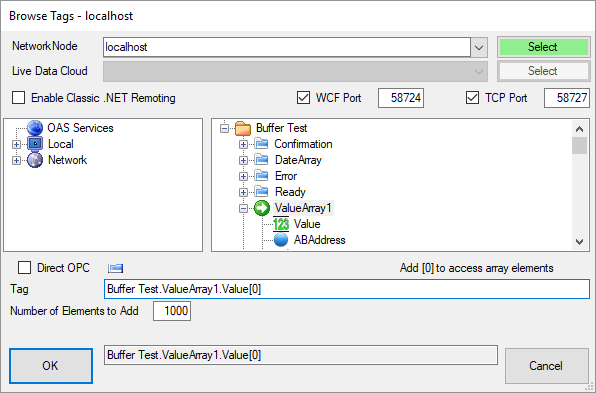Click the green Select button

pos(544,47)
